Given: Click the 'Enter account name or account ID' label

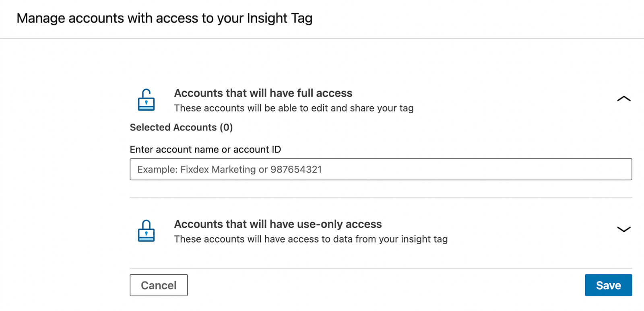Looking at the screenshot, I should tap(205, 150).
